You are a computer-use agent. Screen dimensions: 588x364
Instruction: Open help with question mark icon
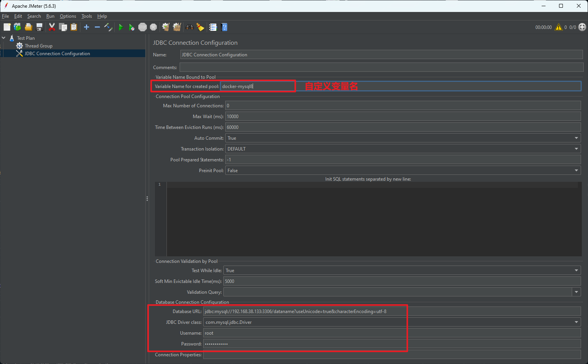(224, 27)
